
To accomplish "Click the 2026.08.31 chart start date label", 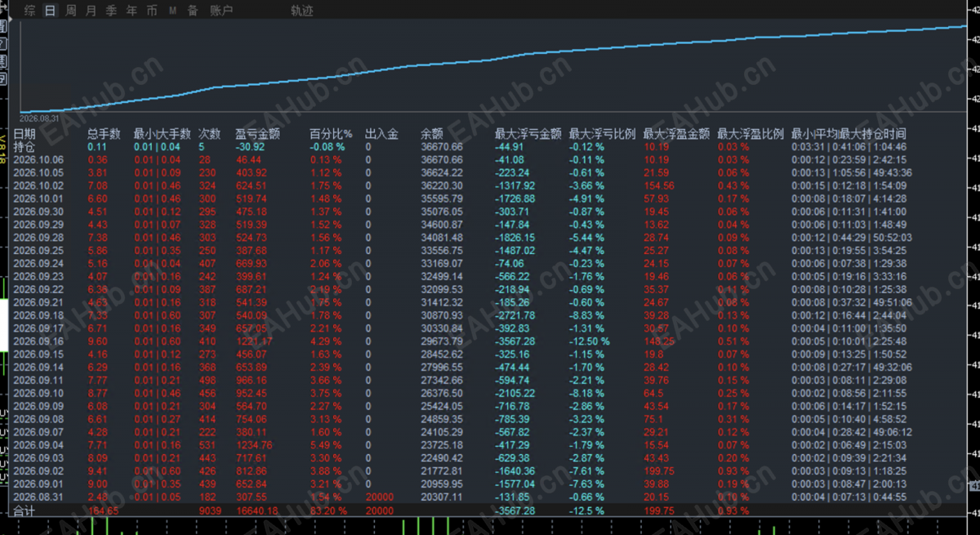I will coord(38,117).
